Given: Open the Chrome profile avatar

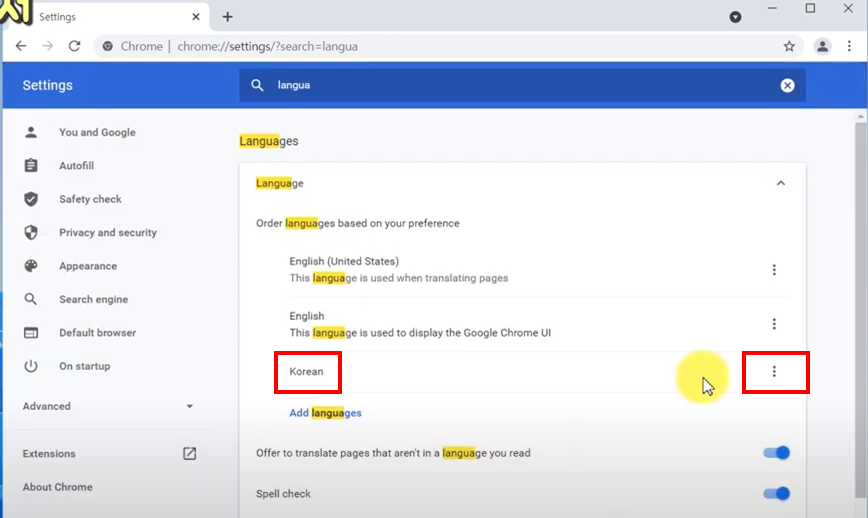Looking at the screenshot, I should coord(823,46).
